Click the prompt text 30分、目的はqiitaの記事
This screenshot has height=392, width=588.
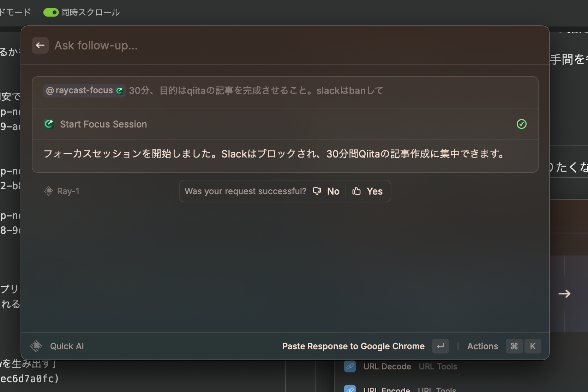click(256, 91)
